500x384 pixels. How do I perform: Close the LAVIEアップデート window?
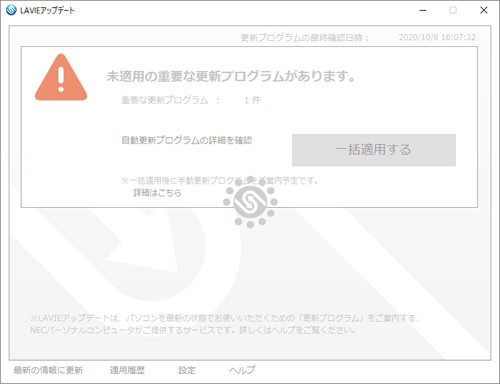[484, 10]
